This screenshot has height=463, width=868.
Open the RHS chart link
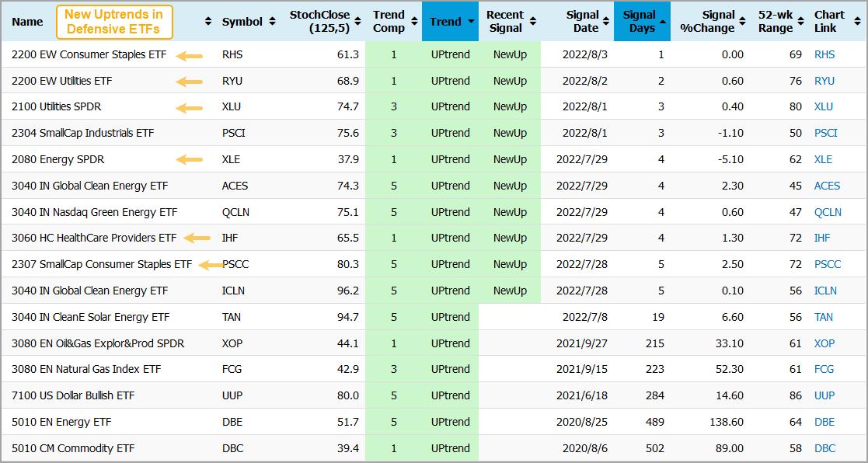point(823,54)
